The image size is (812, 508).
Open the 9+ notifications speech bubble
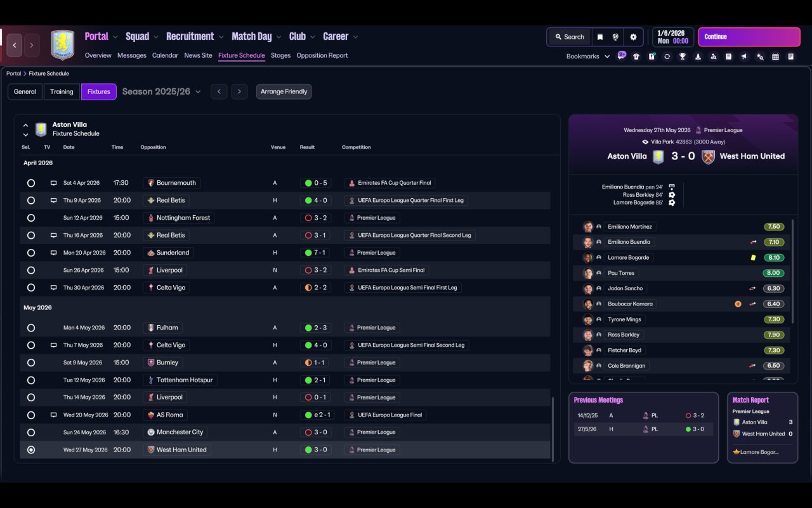coord(622,55)
